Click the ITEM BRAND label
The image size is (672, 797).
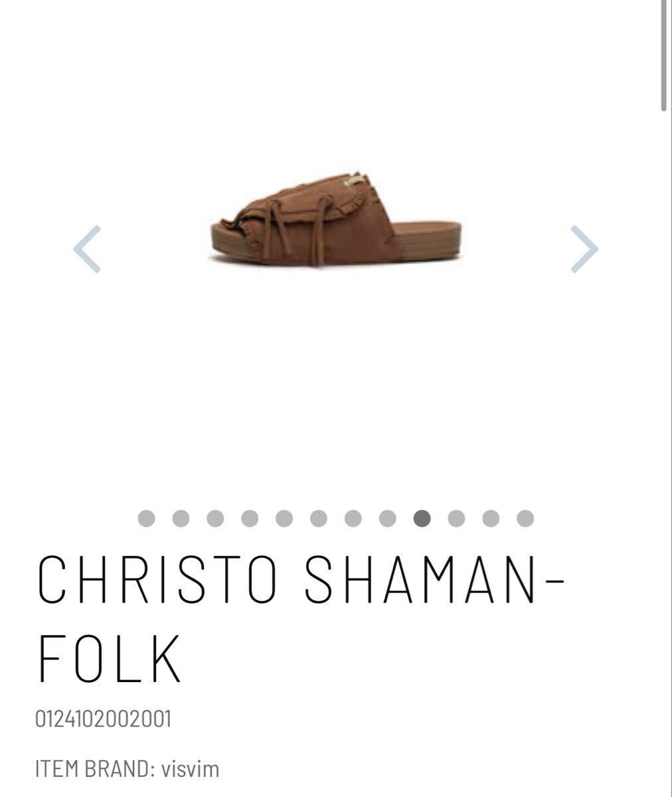pos(95,769)
